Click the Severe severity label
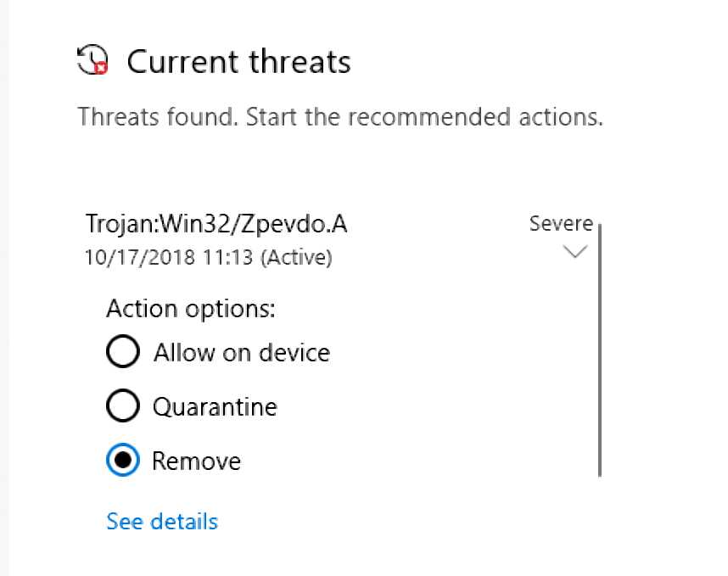 (x=560, y=223)
